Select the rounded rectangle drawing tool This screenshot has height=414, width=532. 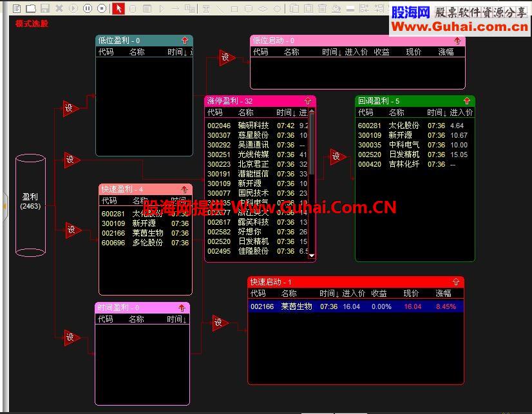pyautogui.click(x=249, y=9)
